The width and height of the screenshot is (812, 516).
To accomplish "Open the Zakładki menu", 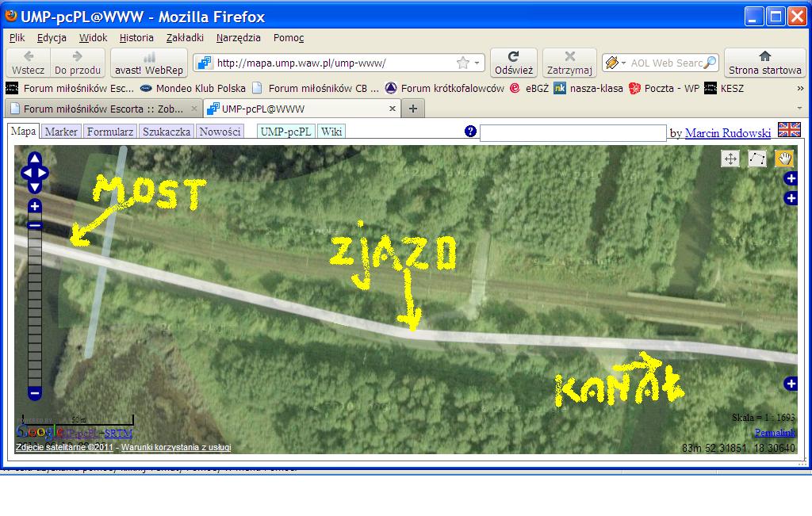I will [185, 37].
